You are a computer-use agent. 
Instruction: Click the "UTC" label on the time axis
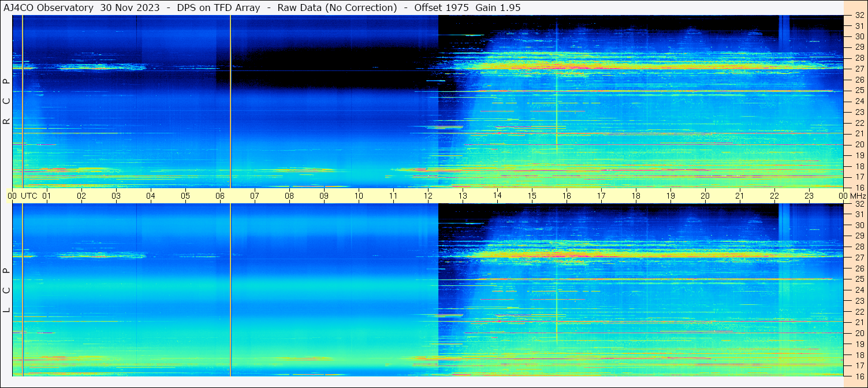[29, 196]
